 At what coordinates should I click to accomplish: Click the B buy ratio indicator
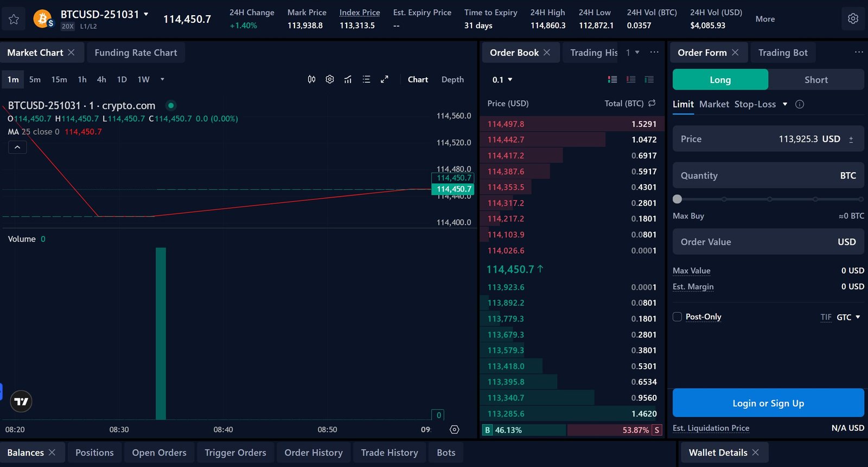487,430
